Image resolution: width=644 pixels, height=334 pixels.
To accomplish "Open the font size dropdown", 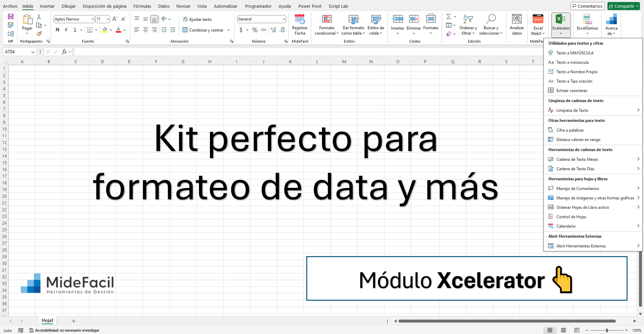I will (x=108, y=19).
